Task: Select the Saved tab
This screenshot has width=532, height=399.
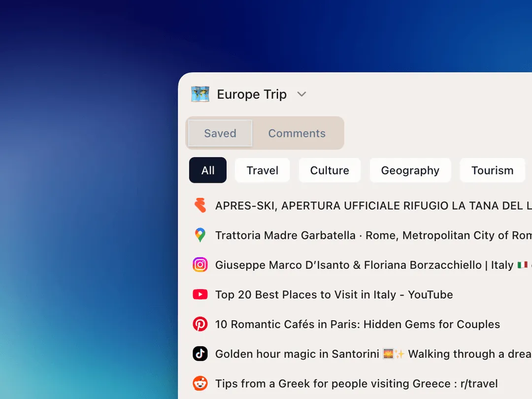Action: coord(220,133)
